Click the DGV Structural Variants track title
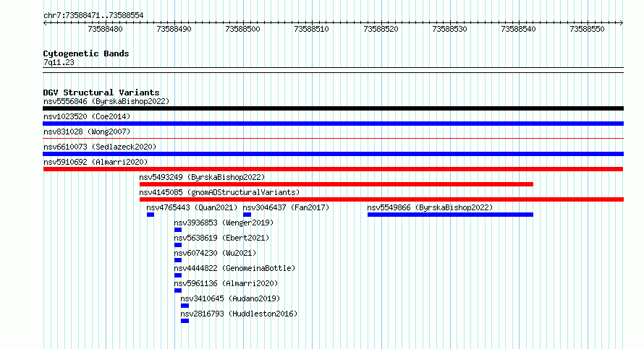The width and height of the screenshot is (644, 349). [101, 92]
